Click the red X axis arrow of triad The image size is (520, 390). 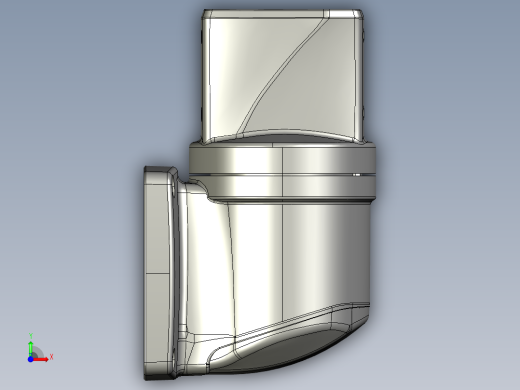pos(41,359)
